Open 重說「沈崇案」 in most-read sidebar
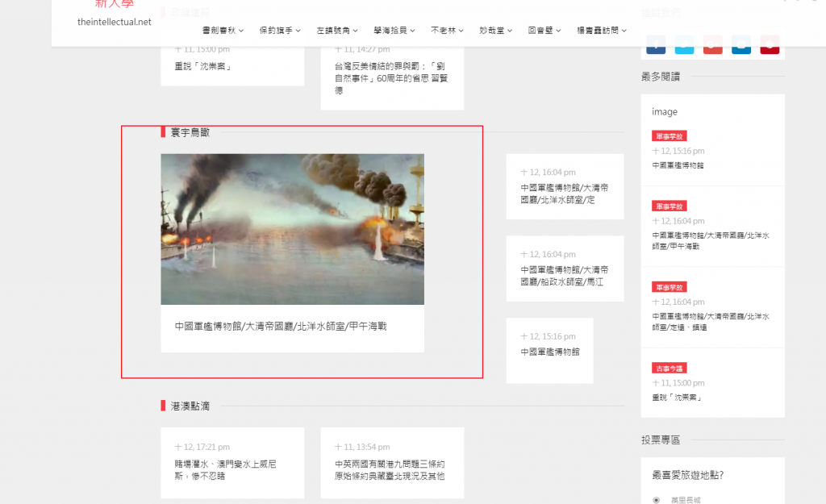The height and width of the screenshot is (504, 826). coord(677,398)
